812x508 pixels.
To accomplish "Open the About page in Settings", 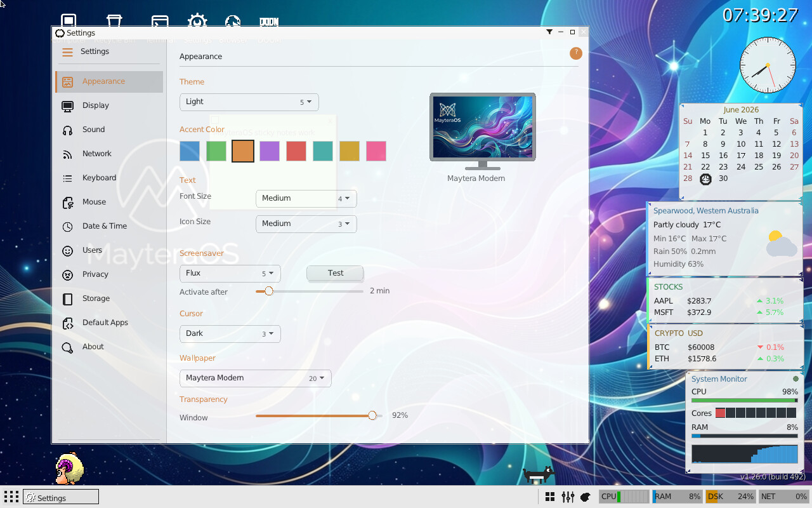I will pos(108,347).
